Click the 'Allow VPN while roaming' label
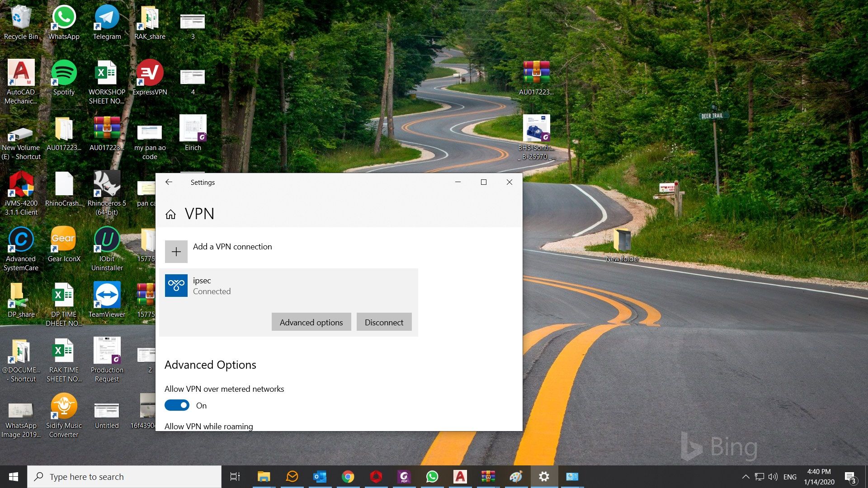The width and height of the screenshot is (868, 488). coord(209,426)
